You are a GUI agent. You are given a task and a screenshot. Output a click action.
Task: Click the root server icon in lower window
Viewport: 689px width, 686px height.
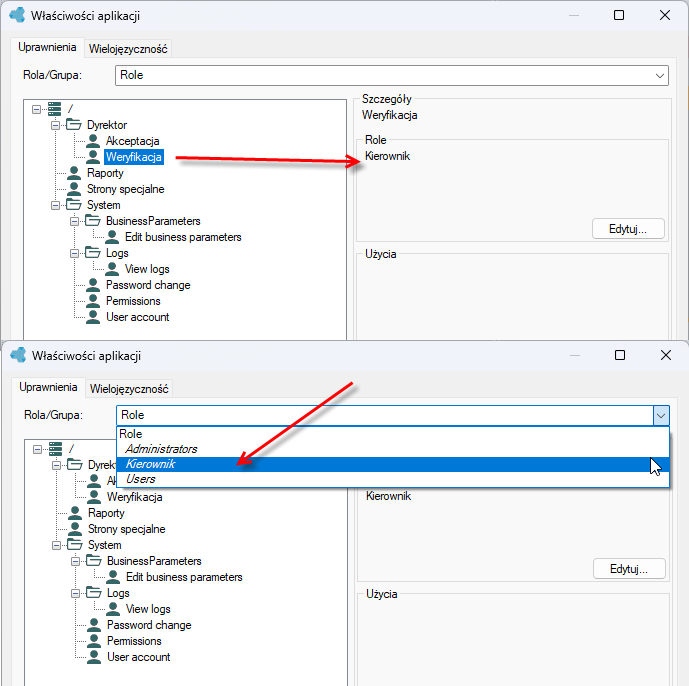click(55, 449)
